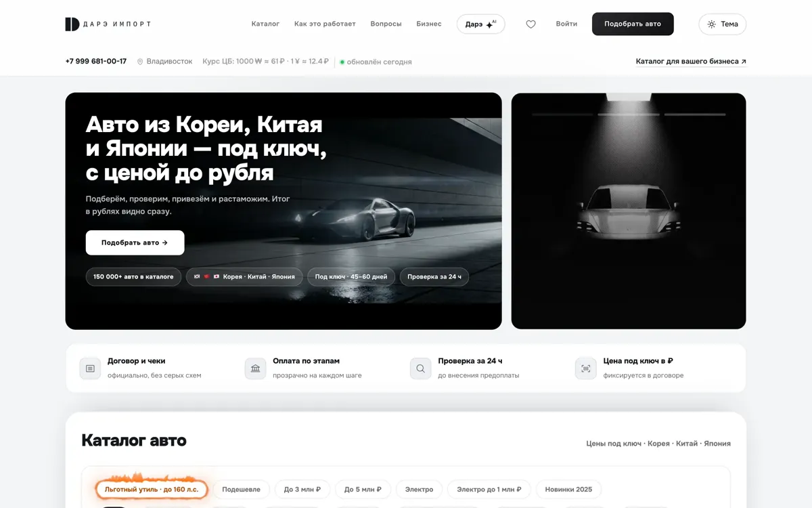Open the Каталог menu item
Image resolution: width=812 pixels, height=508 pixels.
(x=265, y=24)
